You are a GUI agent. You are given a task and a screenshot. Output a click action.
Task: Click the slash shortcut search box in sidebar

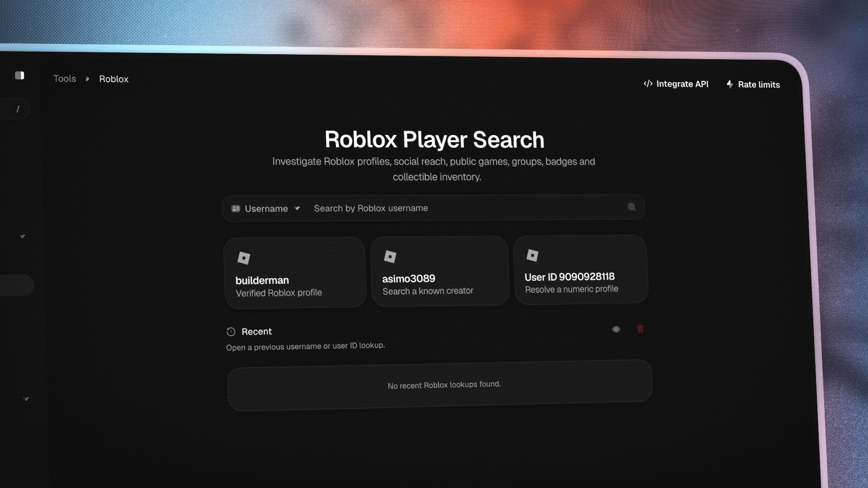pyautogui.click(x=14, y=109)
